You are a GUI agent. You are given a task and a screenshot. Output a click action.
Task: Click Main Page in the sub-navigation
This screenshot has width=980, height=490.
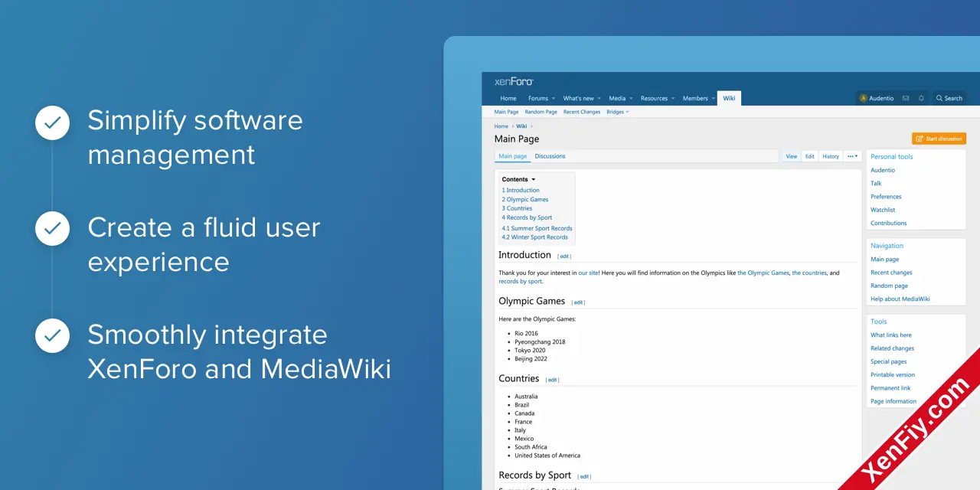pyautogui.click(x=507, y=112)
